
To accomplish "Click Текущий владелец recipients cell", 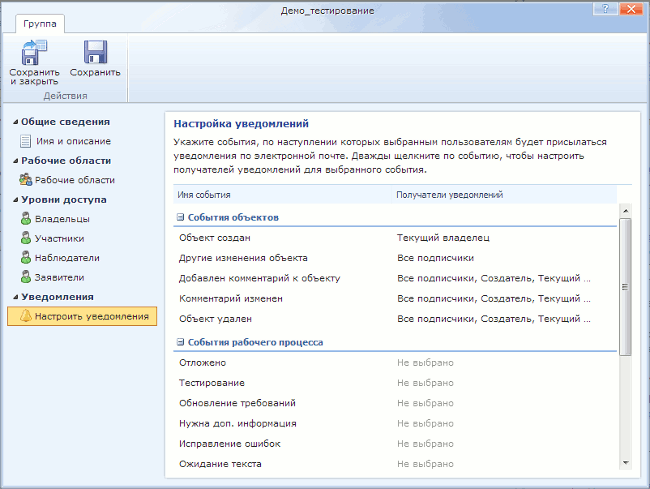I will [x=443, y=238].
